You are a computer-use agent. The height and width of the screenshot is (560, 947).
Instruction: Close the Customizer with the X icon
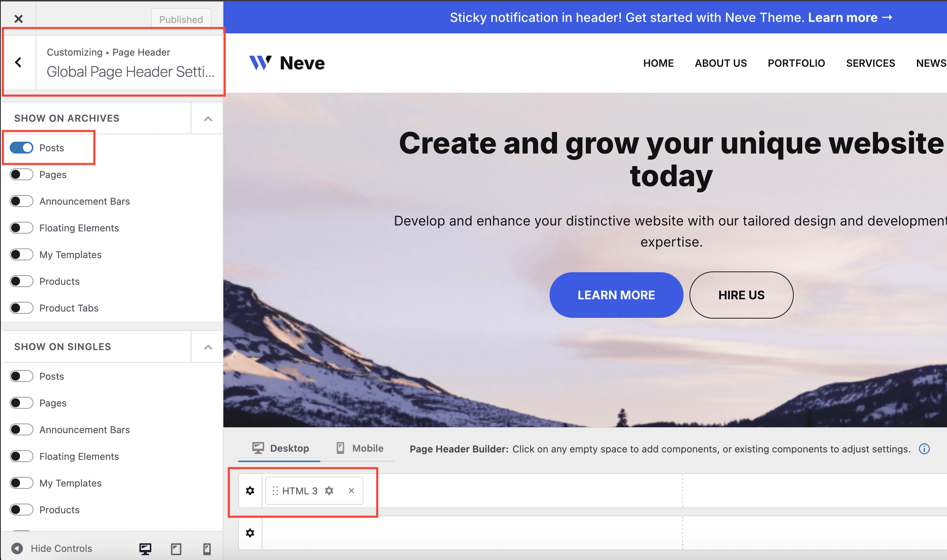[18, 19]
